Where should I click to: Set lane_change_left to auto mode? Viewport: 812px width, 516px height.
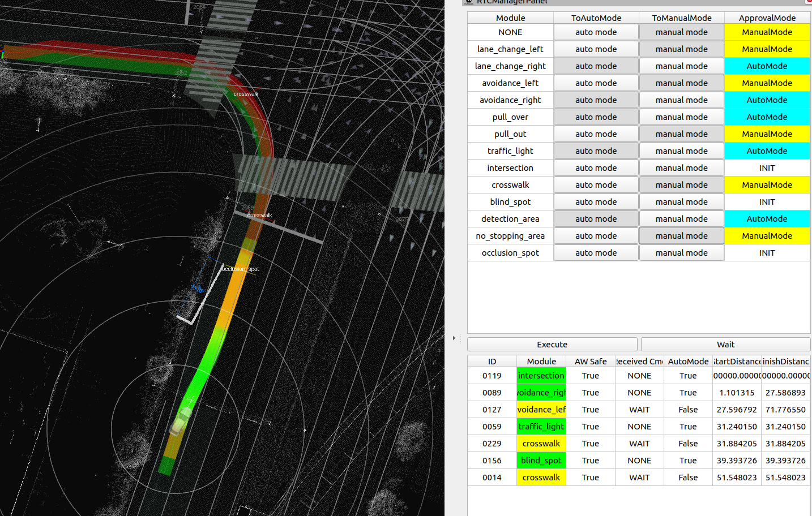[x=596, y=49]
